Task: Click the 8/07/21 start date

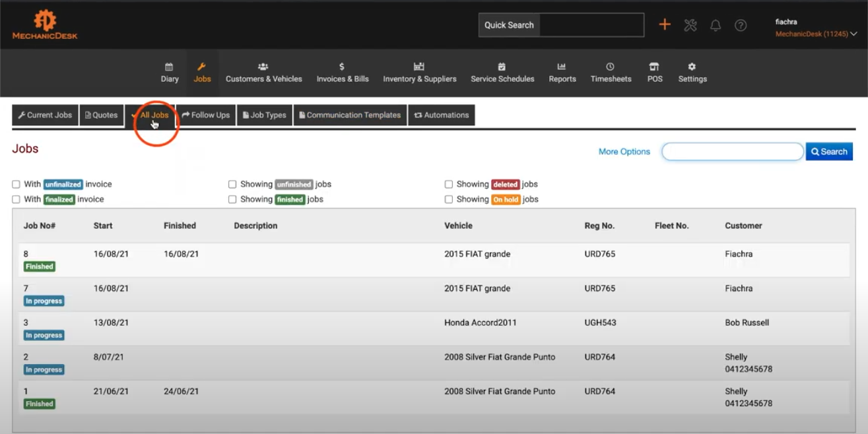Action: coord(109,357)
